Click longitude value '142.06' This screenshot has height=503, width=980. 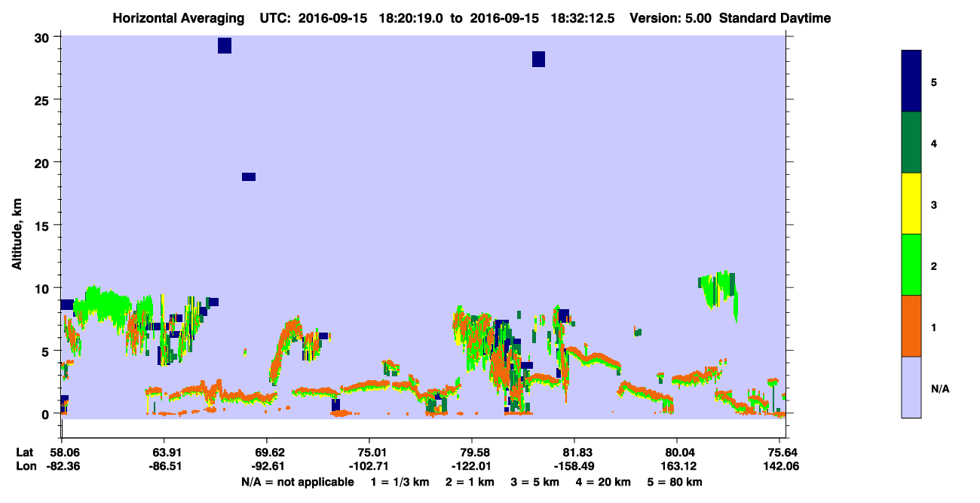(780, 466)
